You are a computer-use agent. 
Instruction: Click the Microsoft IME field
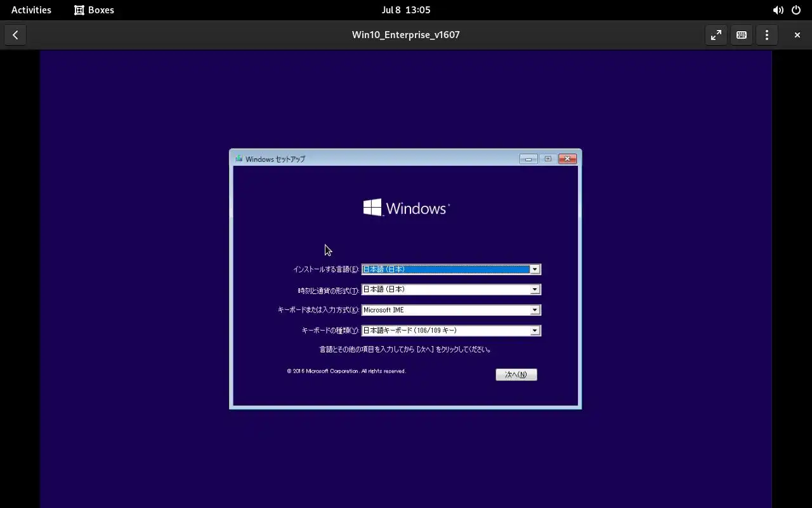(451, 310)
